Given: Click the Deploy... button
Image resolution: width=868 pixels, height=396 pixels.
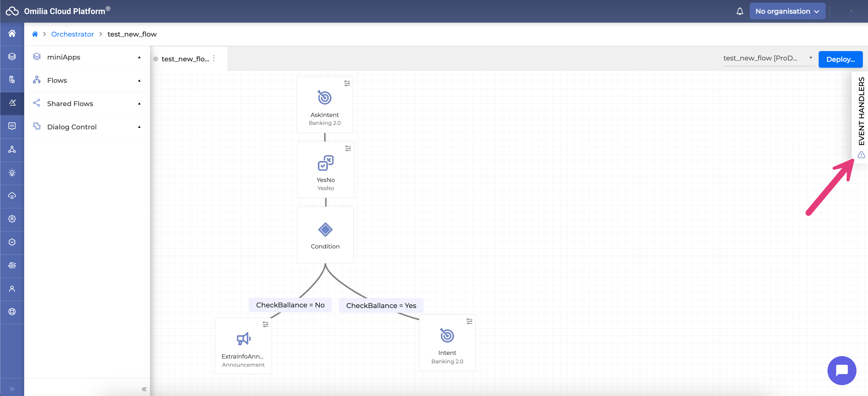Looking at the screenshot, I should [840, 59].
